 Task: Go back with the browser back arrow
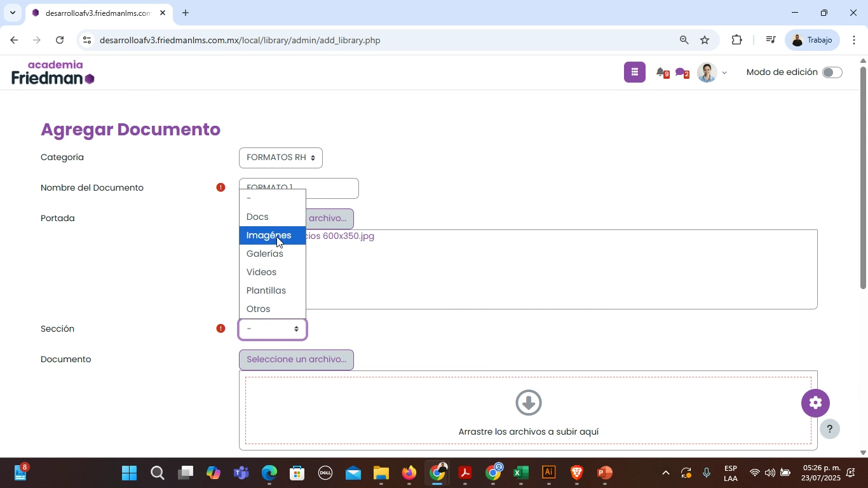(x=14, y=40)
